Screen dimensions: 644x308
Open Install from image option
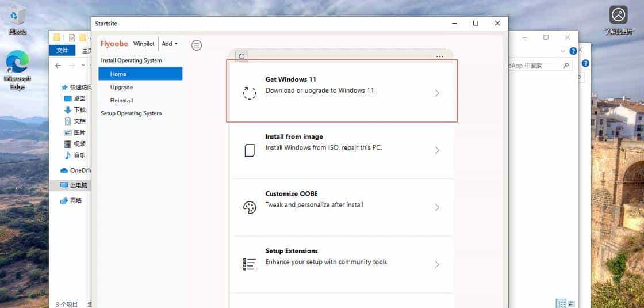point(342,150)
